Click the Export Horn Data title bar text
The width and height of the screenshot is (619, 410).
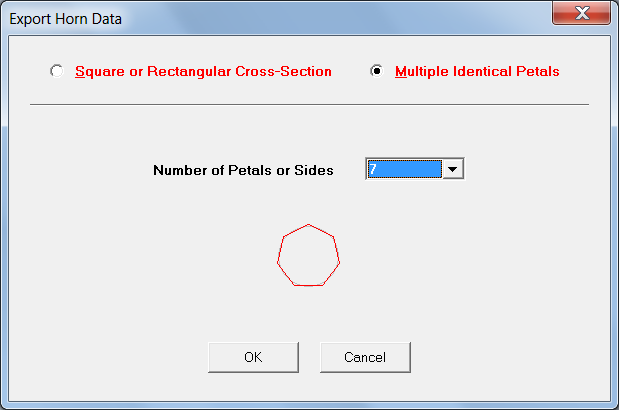[x=66, y=19]
